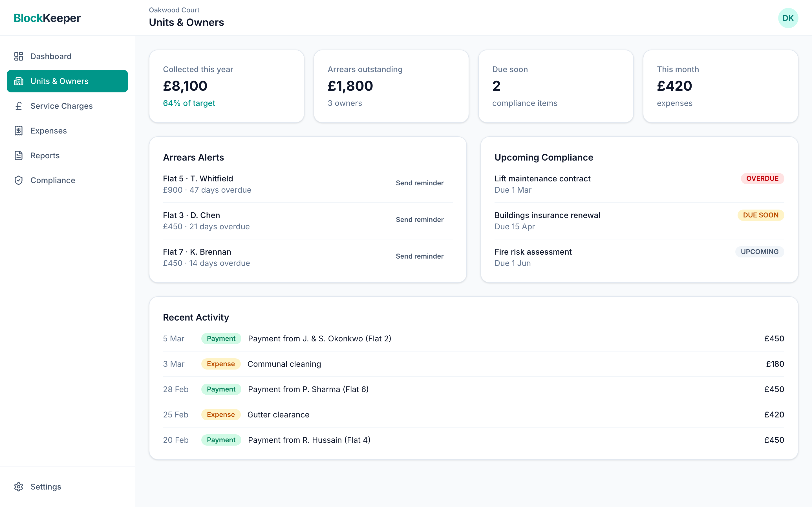Click the Settings gear icon
This screenshot has height=507, width=812.
19,486
